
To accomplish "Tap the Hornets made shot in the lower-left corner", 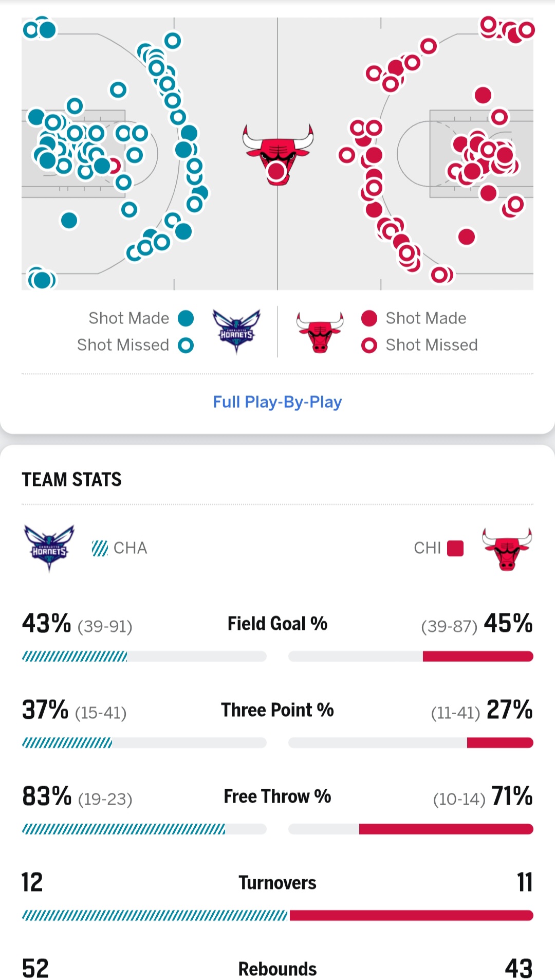I will point(42,280).
